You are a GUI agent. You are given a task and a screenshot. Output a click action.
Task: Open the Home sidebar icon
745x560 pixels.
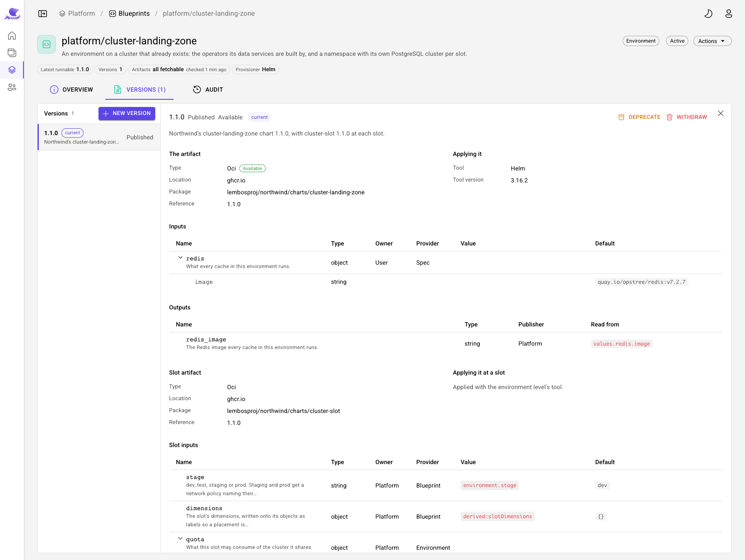[x=12, y=35]
